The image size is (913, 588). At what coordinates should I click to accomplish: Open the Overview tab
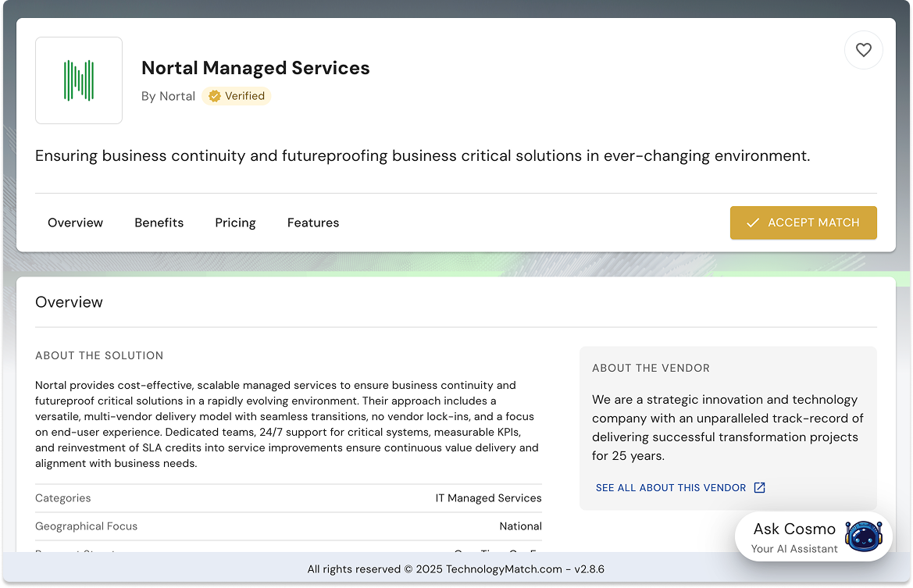(x=75, y=223)
